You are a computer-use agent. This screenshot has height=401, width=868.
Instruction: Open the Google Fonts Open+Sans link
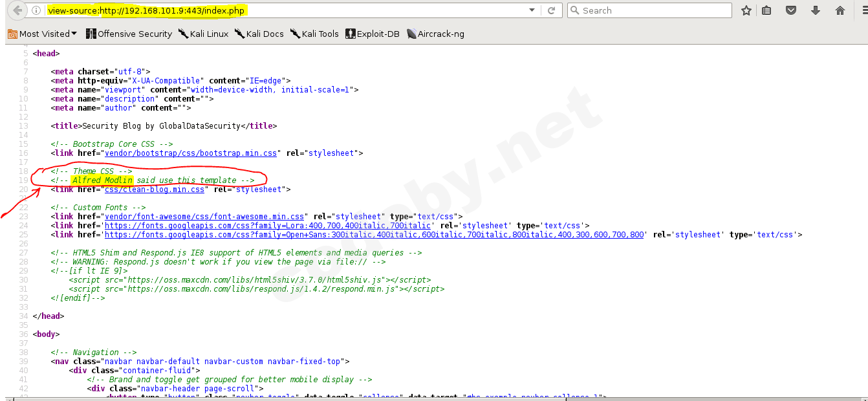pyautogui.click(x=374, y=235)
